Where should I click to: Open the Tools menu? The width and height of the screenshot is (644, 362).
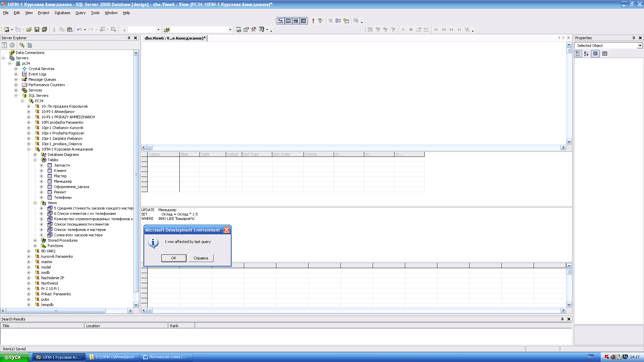click(x=95, y=13)
